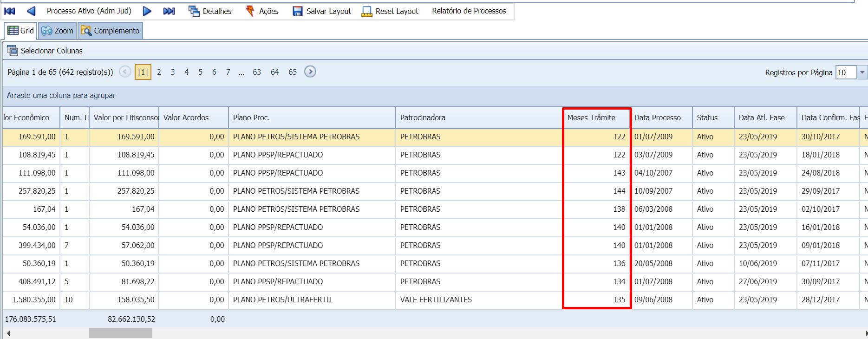Viewport: 868px width, 339px height.
Task: Go to page 5 of results
Action: point(200,72)
